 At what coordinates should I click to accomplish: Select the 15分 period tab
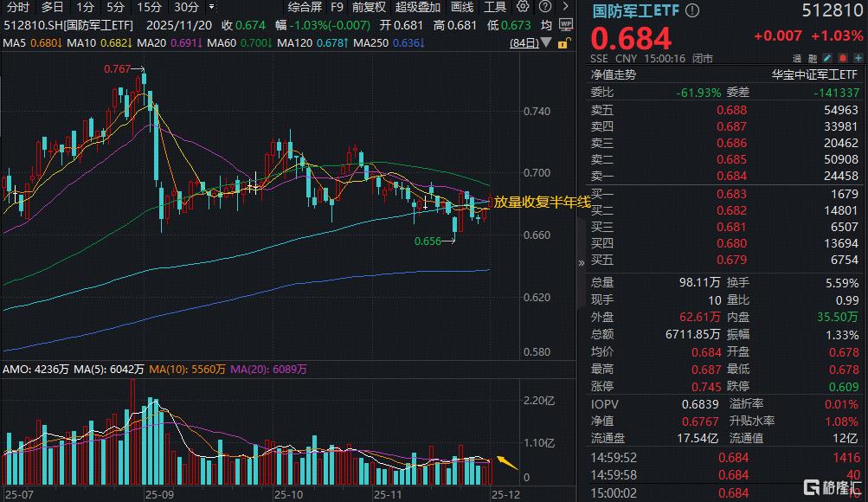point(149,7)
